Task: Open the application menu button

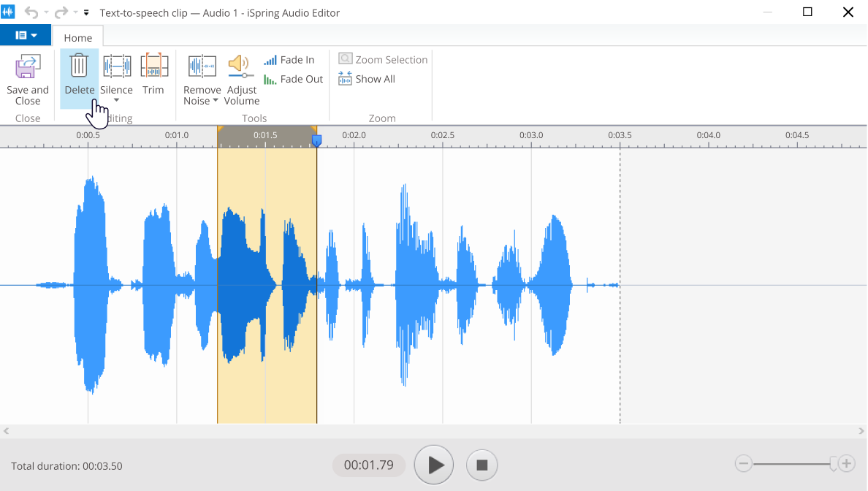Action: pyautogui.click(x=26, y=34)
